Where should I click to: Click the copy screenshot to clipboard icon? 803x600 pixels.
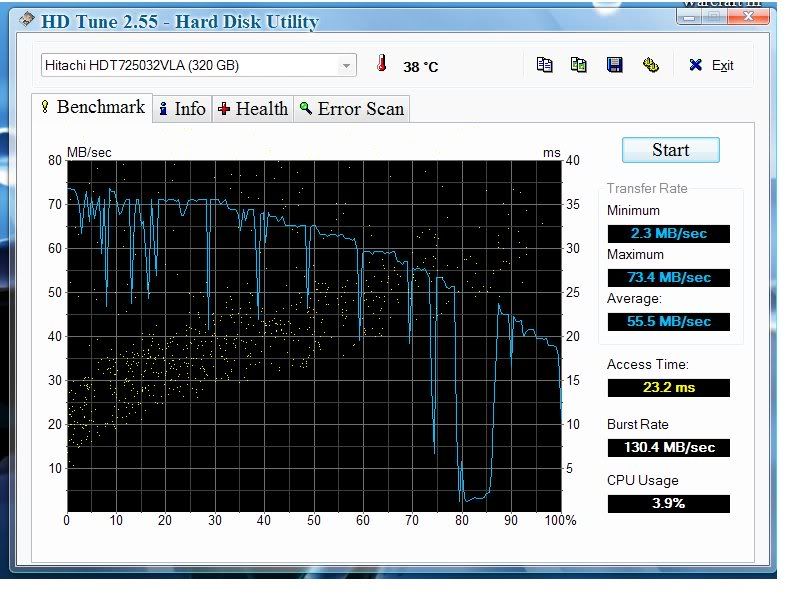[579, 65]
